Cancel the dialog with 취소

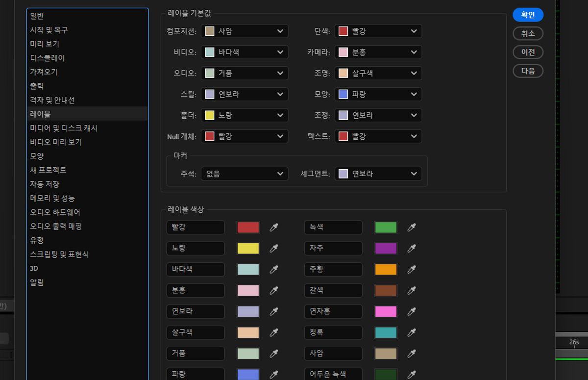[x=528, y=33]
